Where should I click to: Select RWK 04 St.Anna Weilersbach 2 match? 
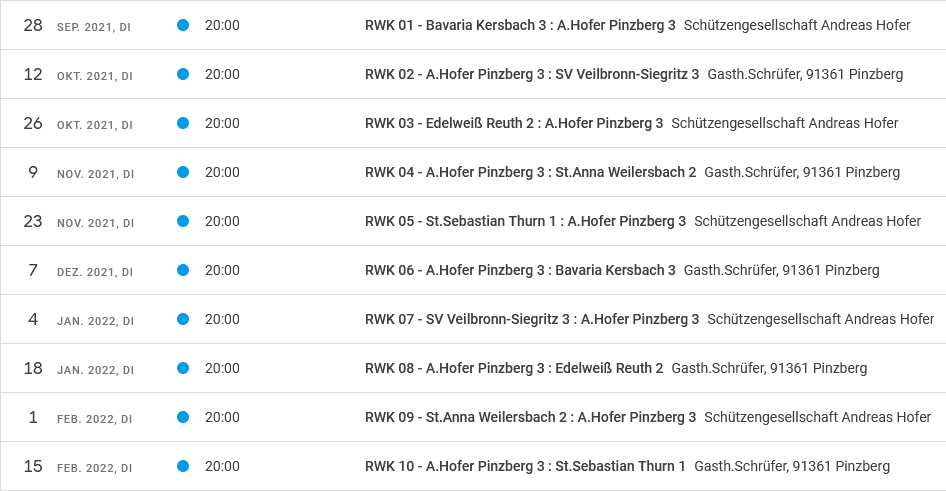[x=530, y=172]
